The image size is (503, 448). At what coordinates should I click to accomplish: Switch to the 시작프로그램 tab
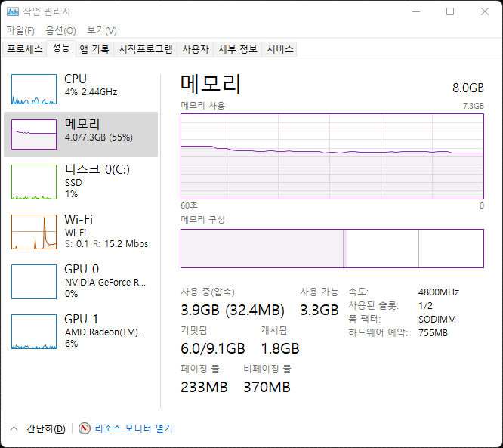coord(146,49)
